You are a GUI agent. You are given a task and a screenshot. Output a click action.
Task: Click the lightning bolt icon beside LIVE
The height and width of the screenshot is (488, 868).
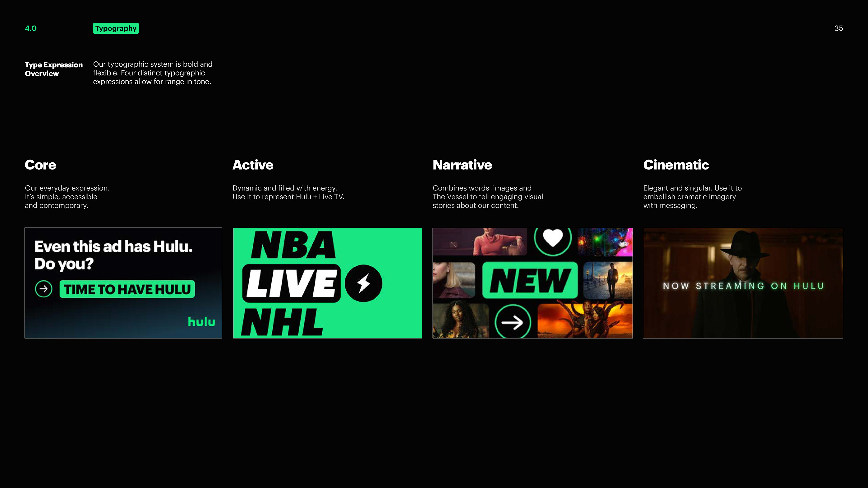[x=363, y=284]
